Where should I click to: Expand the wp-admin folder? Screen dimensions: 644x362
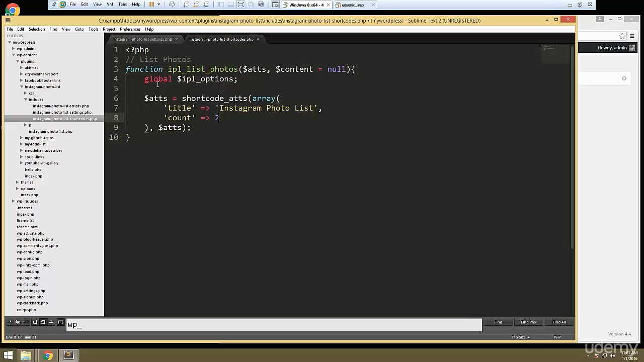pyautogui.click(x=14, y=49)
